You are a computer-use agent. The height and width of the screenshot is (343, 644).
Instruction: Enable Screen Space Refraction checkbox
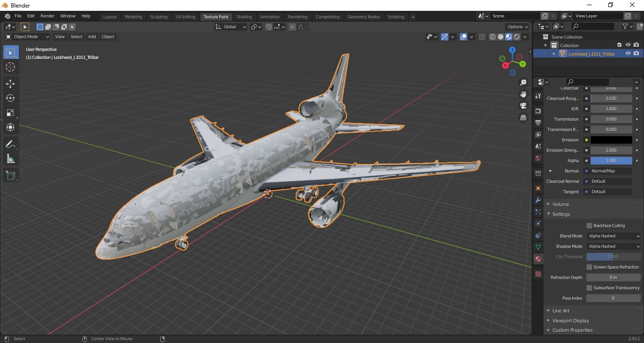pyautogui.click(x=589, y=267)
